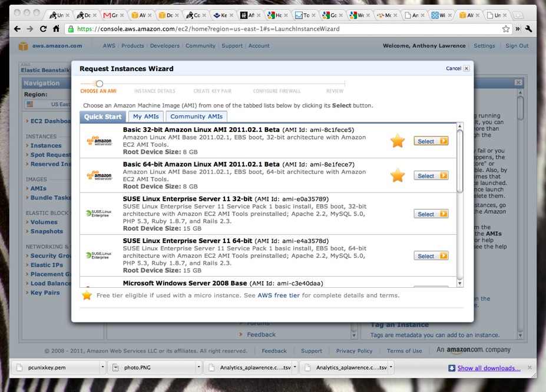This screenshot has height=392, width=546.
Task: Select the Basic 32-bit Amazon Linux AMI
Action: 431,141
